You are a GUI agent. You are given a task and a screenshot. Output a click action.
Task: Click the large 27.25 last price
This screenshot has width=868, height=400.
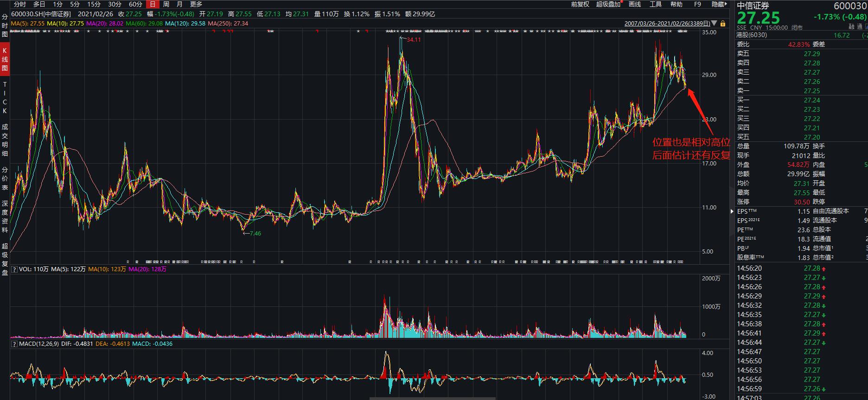pos(759,18)
